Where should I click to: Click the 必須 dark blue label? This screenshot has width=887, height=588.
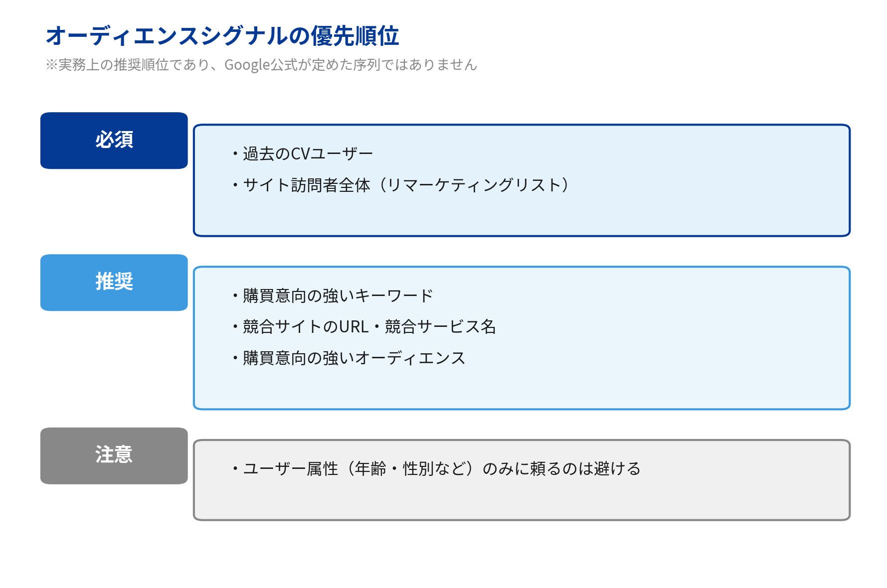114,141
